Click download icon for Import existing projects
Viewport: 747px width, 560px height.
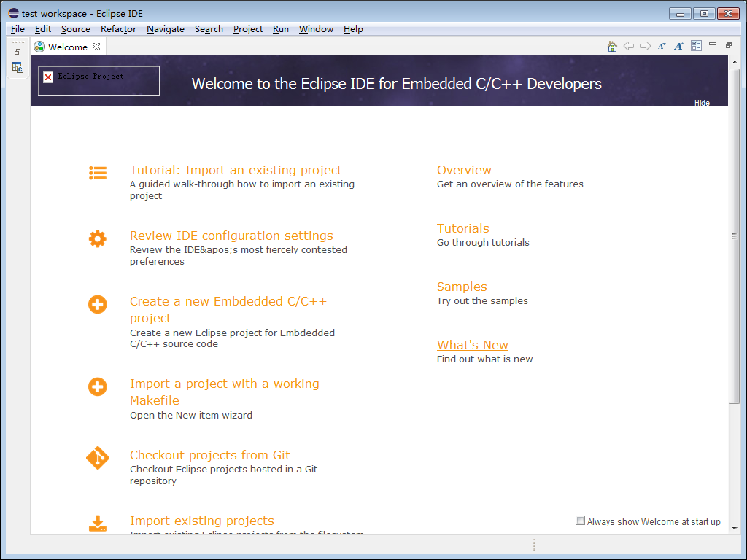pos(98,524)
